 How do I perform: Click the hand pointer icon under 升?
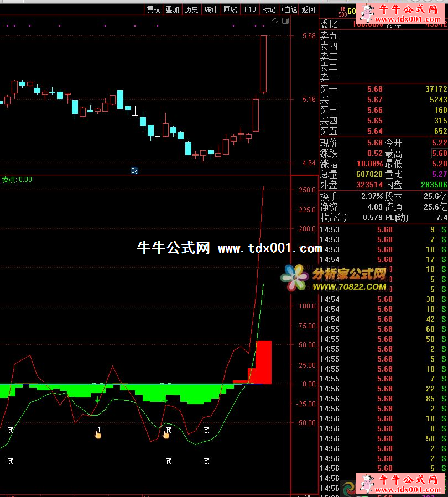tap(98, 435)
